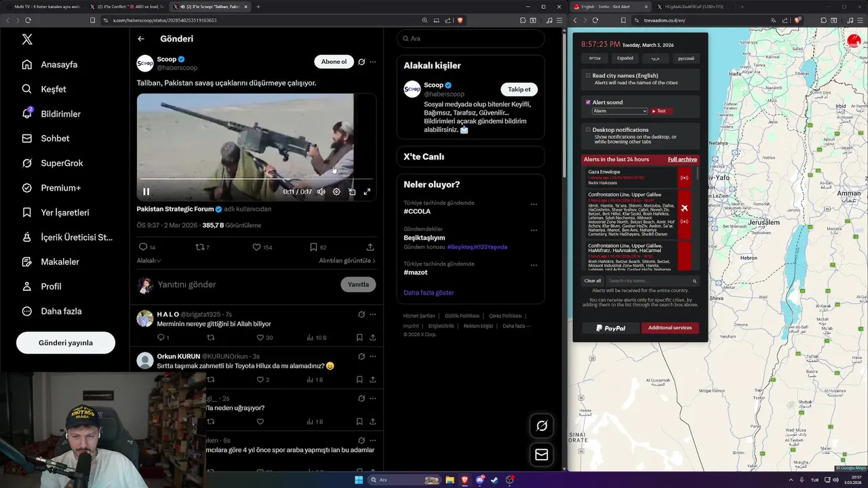Screen dimensions: 868x488
Task: Open Alıntıları görüntüle link
Action: (x=347, y=260)
